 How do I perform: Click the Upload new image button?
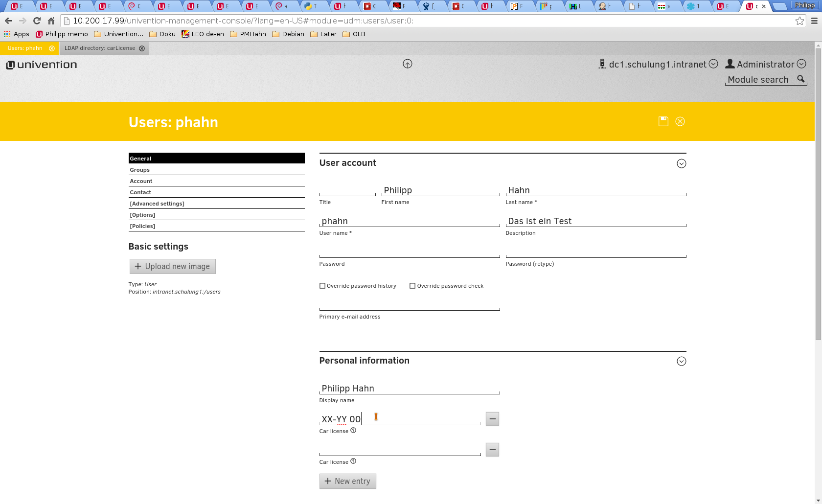click(x=172, y=266)
